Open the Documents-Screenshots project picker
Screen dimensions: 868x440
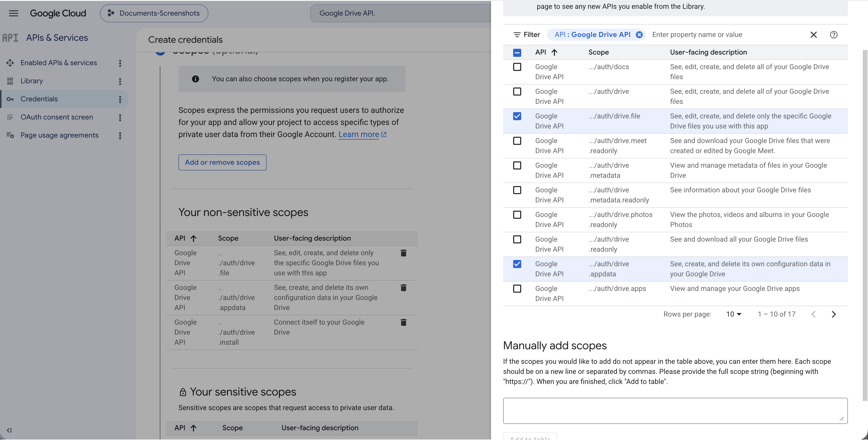154,13
